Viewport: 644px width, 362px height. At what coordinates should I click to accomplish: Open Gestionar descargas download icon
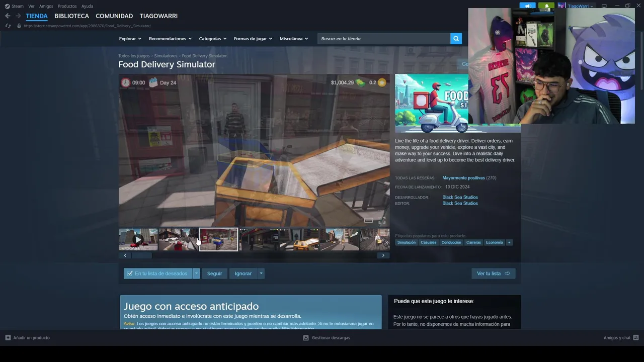click(305, 338)
